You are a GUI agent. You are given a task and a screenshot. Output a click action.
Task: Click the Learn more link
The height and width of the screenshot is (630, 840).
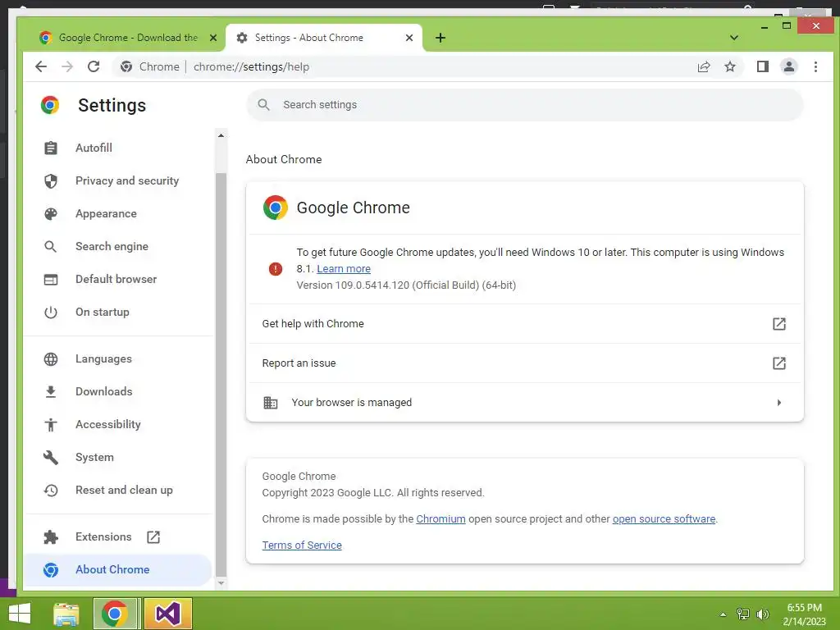pyautogui.click(x=344, y=268)
